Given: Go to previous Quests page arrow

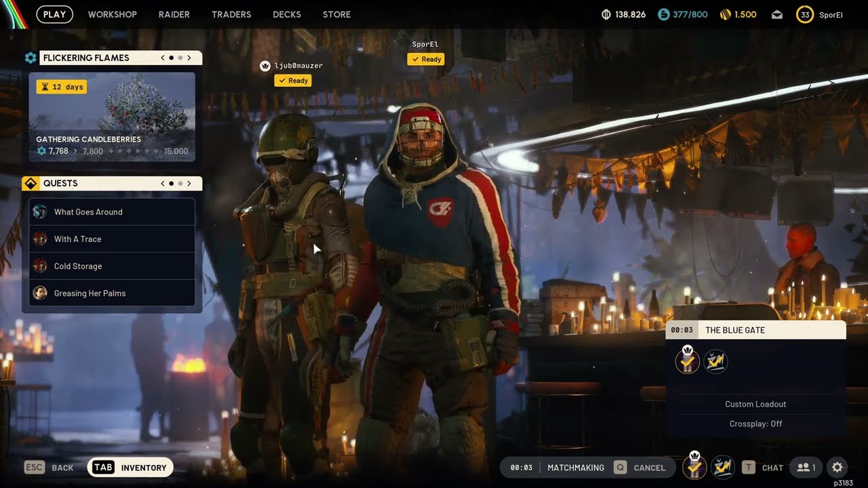Looking at the screenshot, I should pos(163,183).
